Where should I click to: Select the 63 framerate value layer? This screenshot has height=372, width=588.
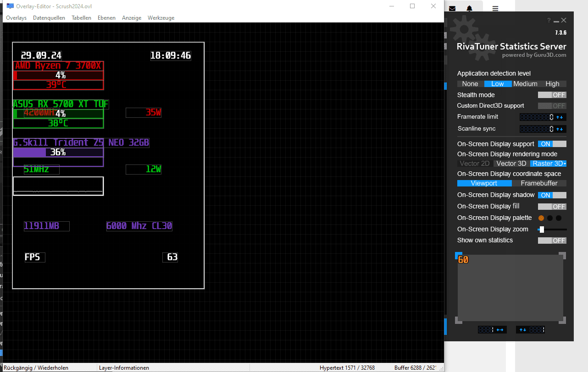(x=170, y=257)
